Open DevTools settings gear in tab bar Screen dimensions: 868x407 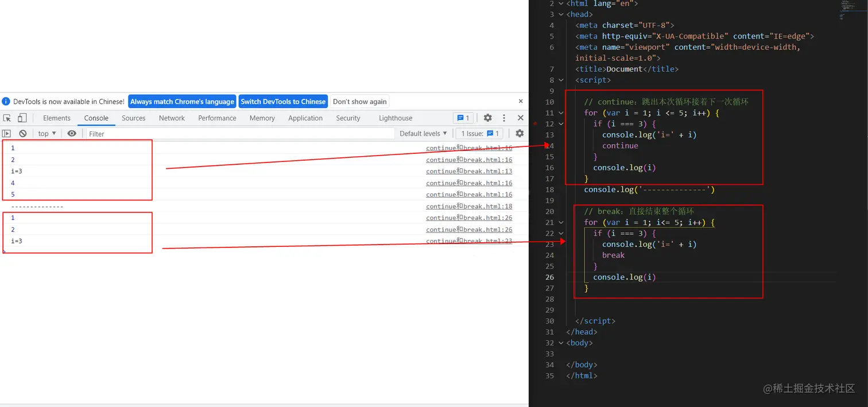pos(487,118)
